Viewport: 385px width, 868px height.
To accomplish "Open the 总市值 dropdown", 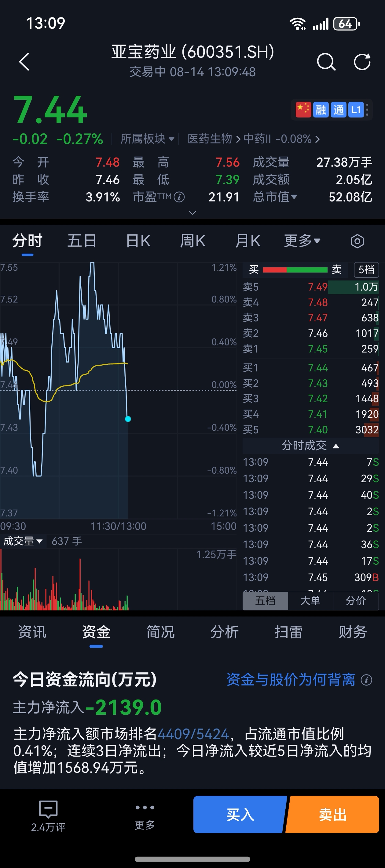I will tap(275, 197).
